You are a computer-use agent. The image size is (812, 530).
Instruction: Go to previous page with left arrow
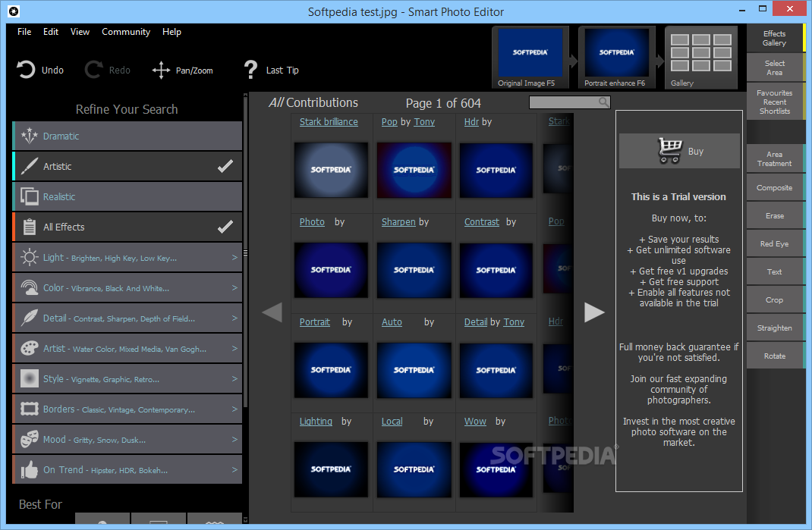[x=272, y=312]
